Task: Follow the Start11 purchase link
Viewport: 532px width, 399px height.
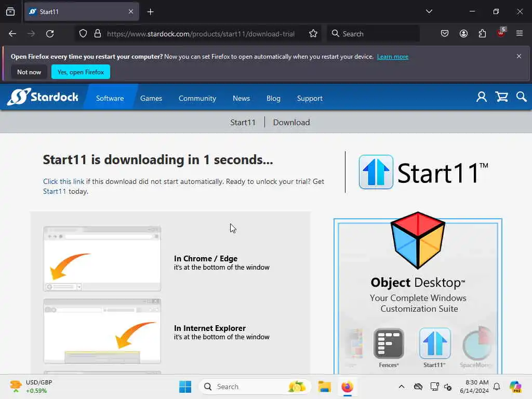Action: click(x=55, y=191)
